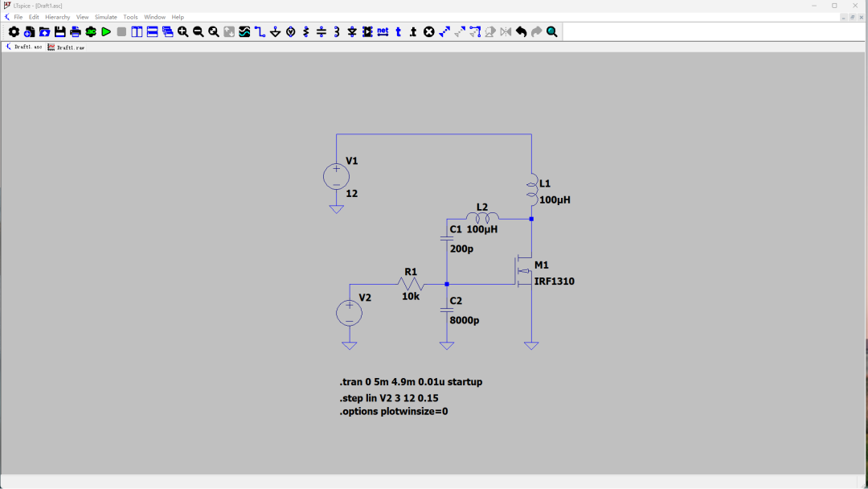This screenshot has width=868, height=489.
Task: Open the component library chip icon
Action: 367,32
